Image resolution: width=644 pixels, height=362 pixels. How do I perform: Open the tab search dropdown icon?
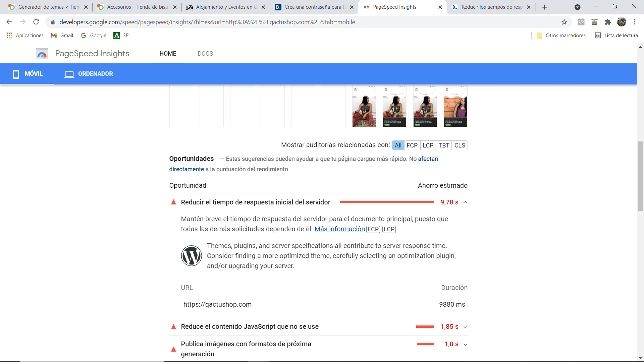(578, 7)
